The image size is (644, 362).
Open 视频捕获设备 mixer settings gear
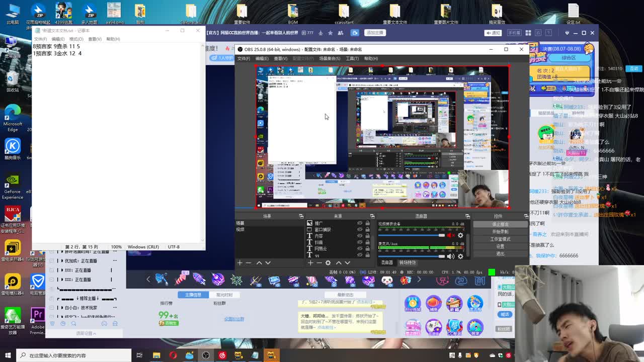[x=460, y=235]
